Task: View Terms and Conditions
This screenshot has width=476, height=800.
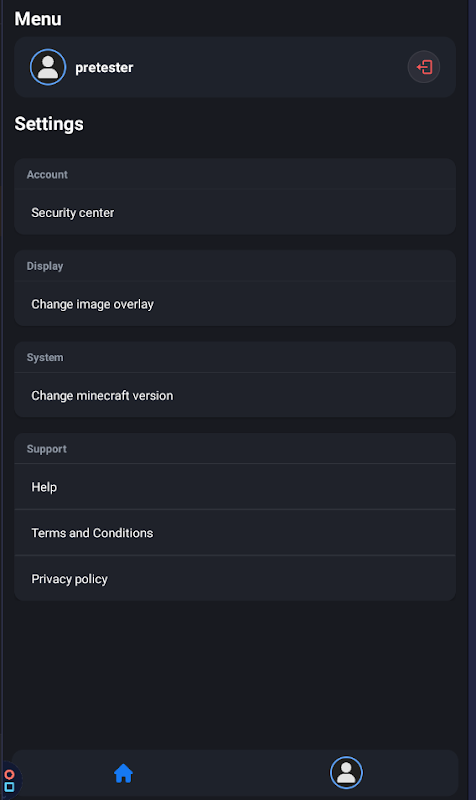Action: (x=235, y=533)
